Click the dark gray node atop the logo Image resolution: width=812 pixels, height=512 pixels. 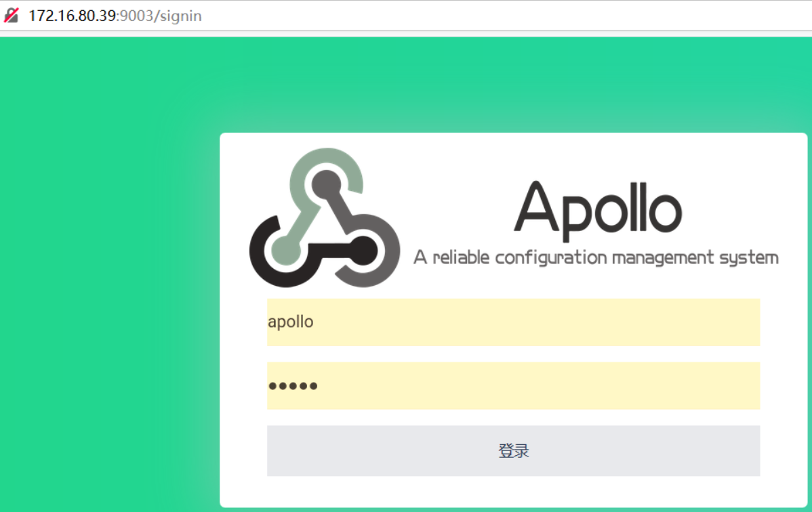(326, 184)
